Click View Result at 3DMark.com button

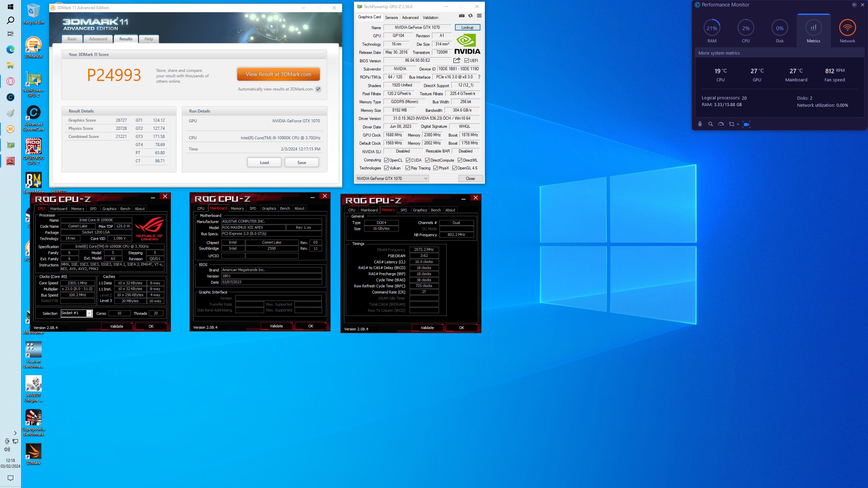pos(278,74)
